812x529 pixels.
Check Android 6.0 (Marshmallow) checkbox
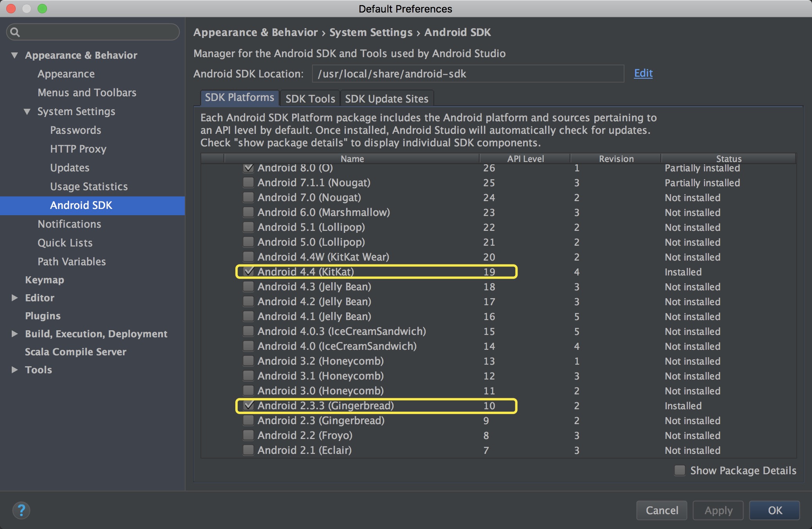point(248,212)
